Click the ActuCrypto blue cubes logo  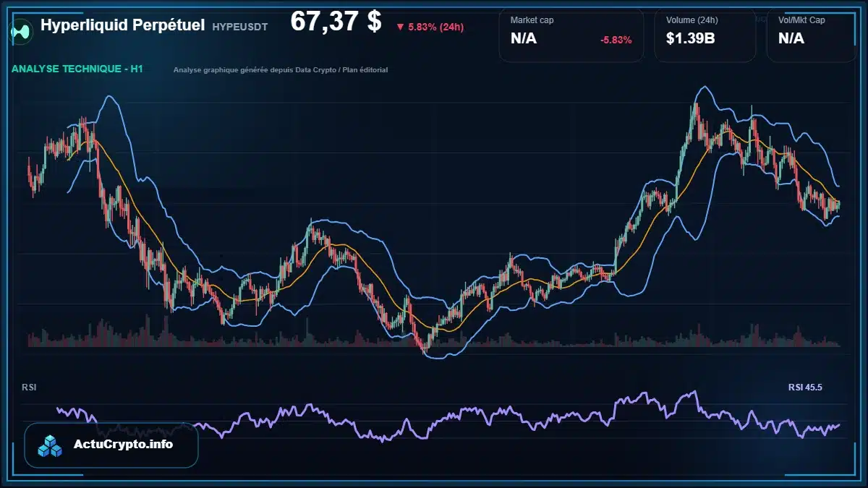pyautogui.click(x=51, y=445)
